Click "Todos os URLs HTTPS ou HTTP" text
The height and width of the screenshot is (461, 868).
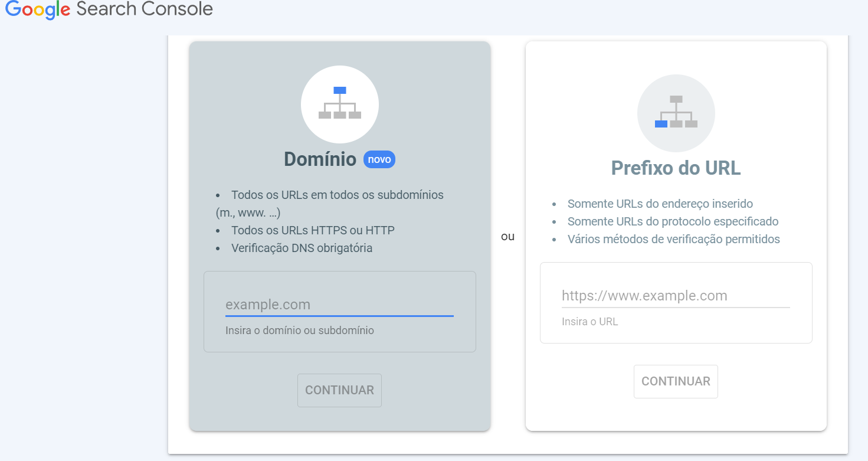click(313, 230)
